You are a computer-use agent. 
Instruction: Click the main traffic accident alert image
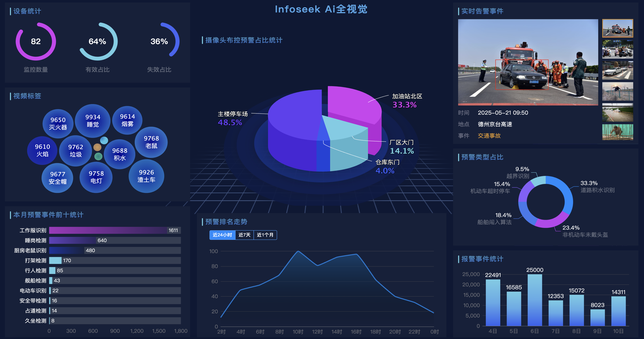[528, 62]
